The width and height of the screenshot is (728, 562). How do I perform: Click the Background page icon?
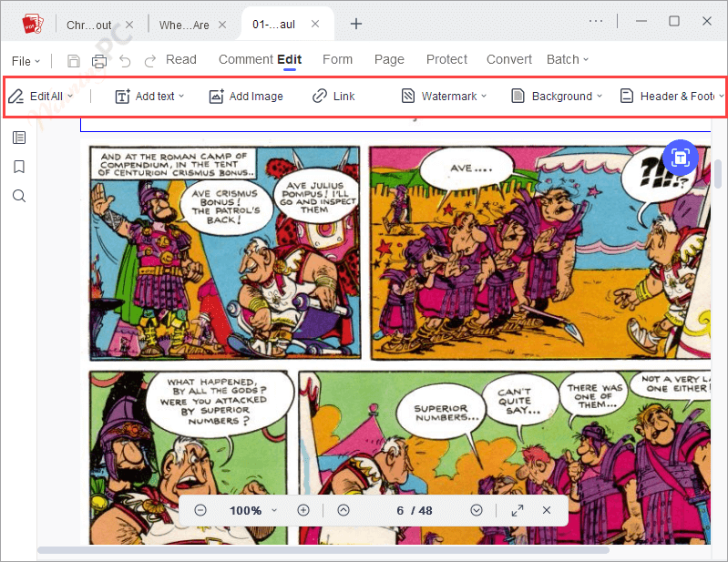[x=518, y=96]
